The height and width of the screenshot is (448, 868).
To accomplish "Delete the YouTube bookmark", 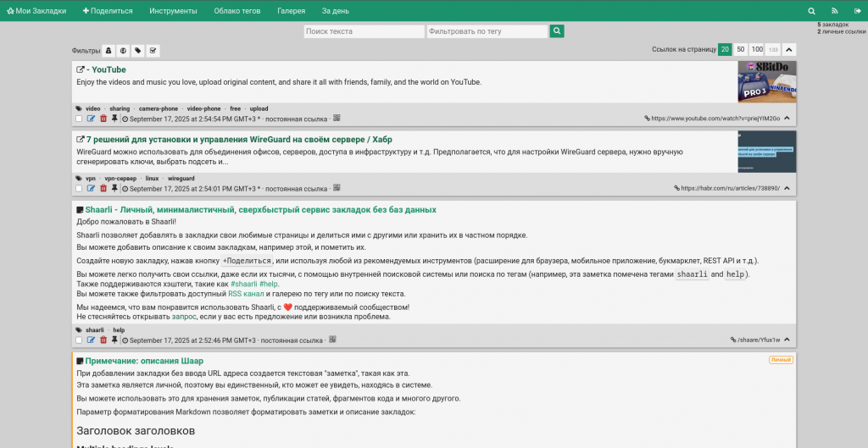I will coord(103,119).
